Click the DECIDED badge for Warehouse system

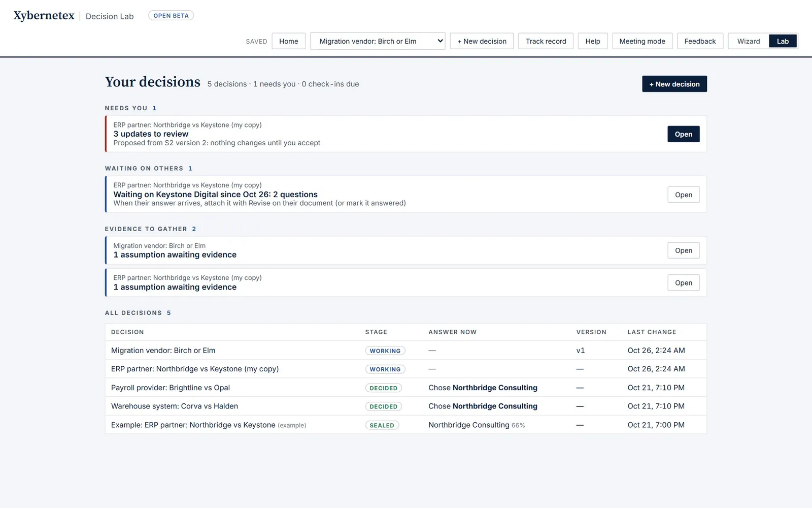[x=384, y=406]
